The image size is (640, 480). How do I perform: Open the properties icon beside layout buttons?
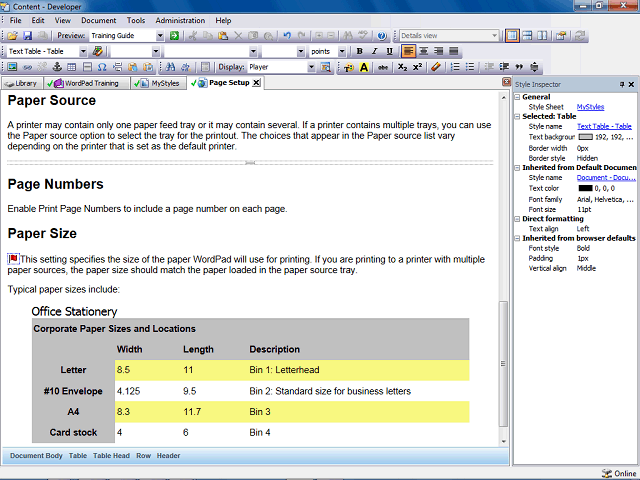click(561, 36)
